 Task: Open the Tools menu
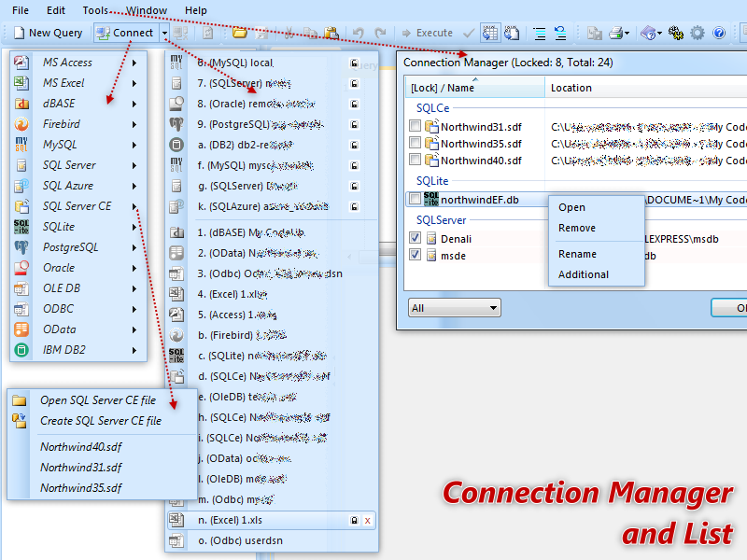point(95,10)
